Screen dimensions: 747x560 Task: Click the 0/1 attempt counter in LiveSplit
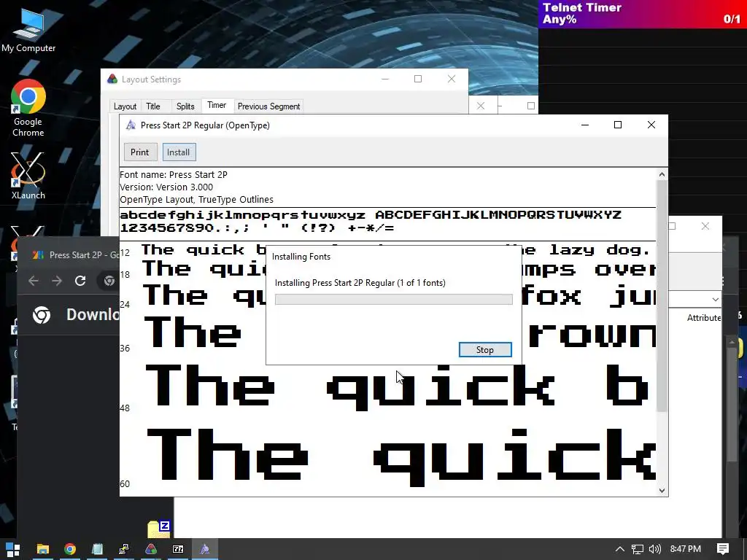click(732, 19)
